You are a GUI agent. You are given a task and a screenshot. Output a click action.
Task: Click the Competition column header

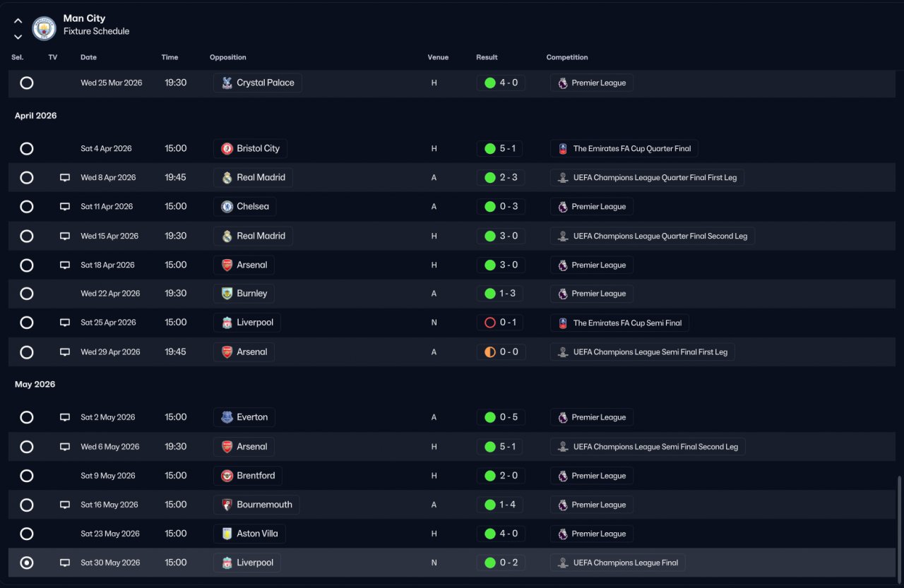pos(567,57)
